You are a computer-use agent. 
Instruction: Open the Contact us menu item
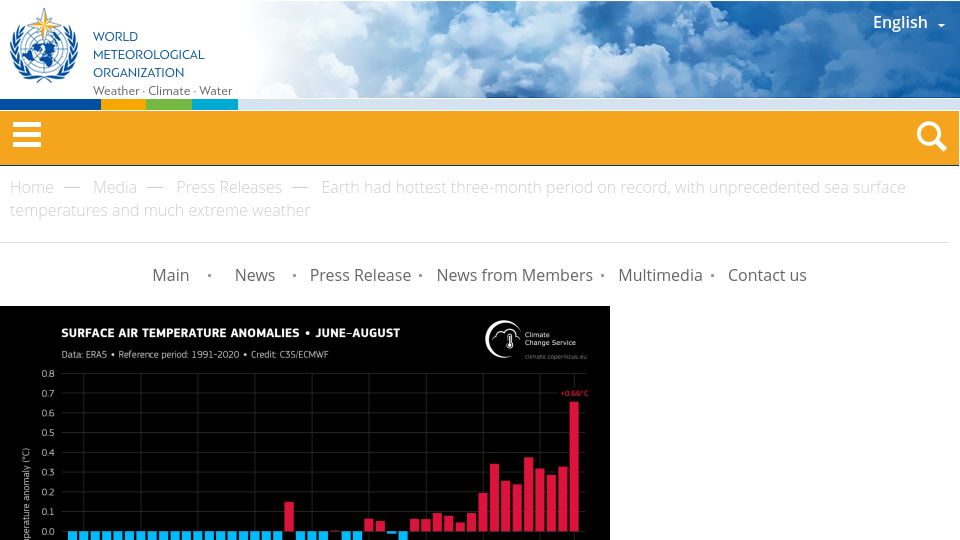(x=767, y=276)
